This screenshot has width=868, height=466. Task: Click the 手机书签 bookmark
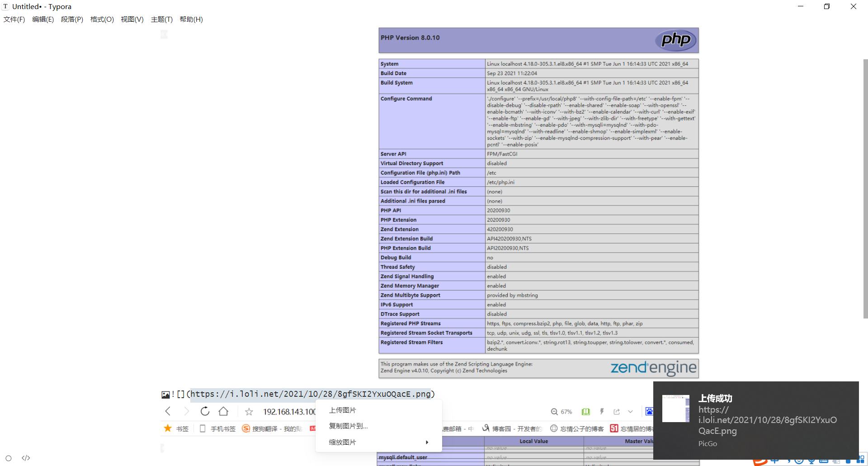coord(218,428)
